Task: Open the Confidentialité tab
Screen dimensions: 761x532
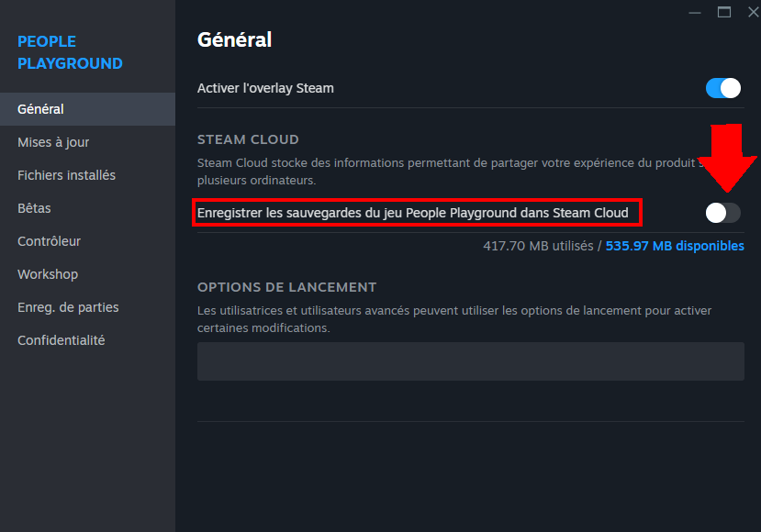Action: coord(61,340)
